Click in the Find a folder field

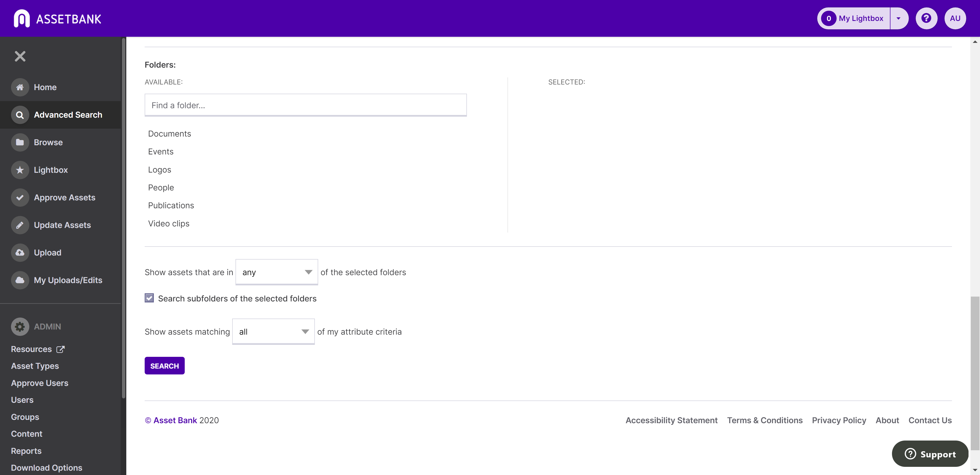[305, 105]
